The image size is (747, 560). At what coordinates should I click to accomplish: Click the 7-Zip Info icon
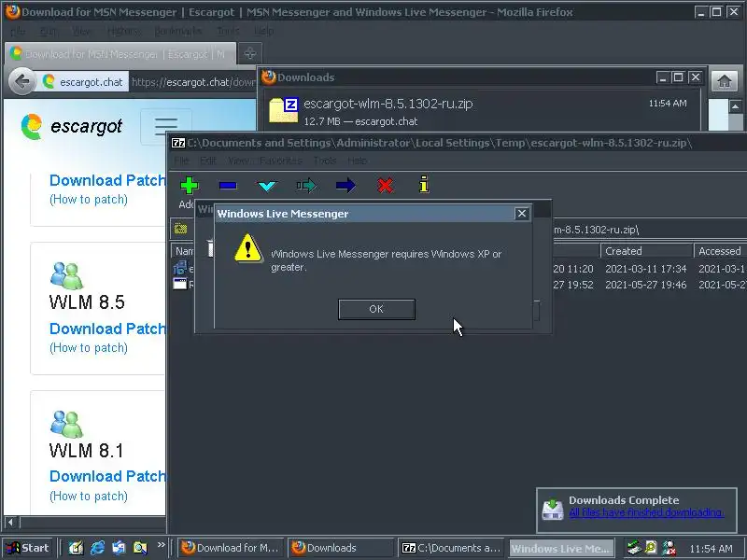(424, 184)
